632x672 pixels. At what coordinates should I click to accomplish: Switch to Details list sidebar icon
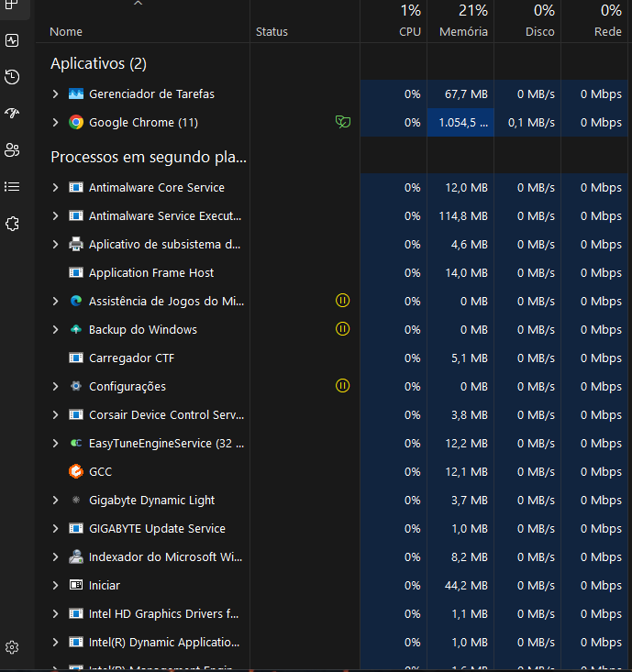pyautogui.click(x=12, y=187)
